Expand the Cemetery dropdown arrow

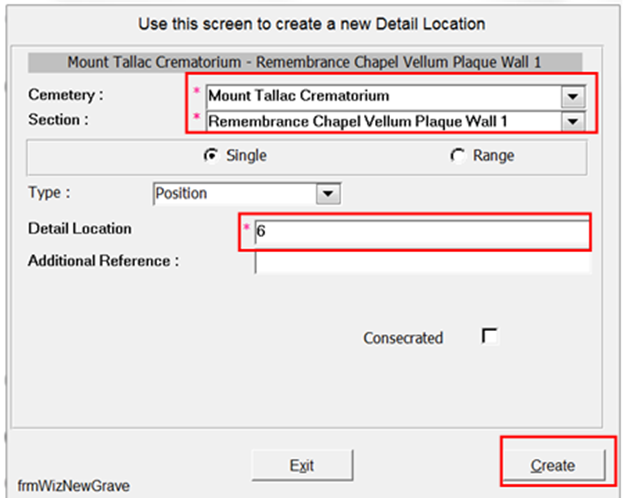[573, 96]
